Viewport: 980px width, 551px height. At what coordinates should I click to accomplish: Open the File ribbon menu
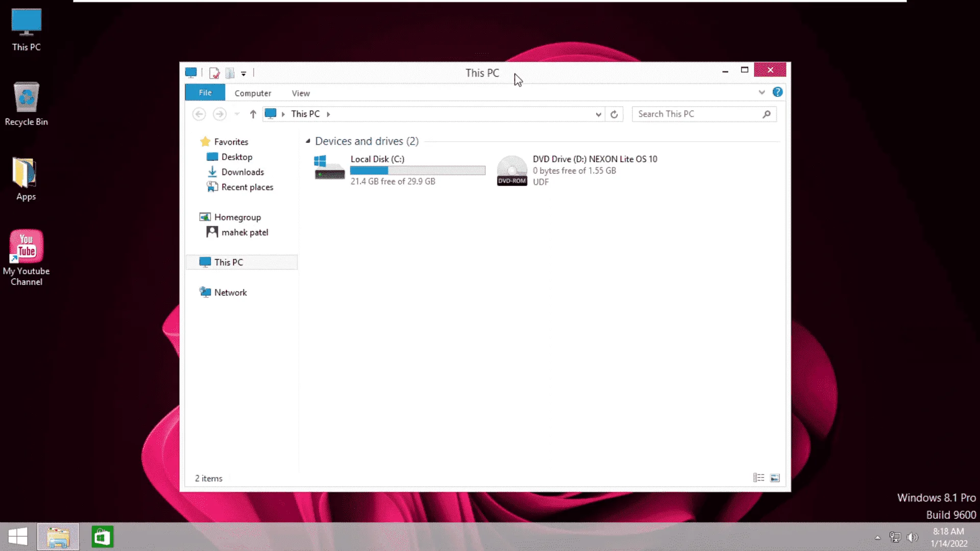click(x=205, y=92)
